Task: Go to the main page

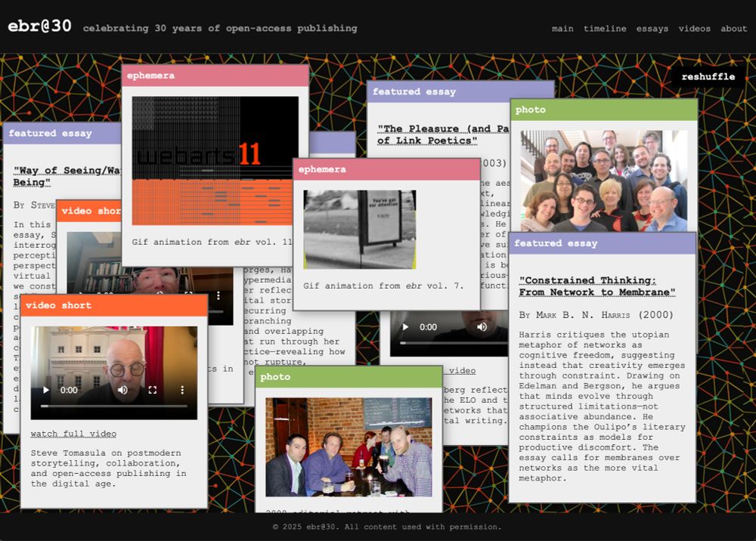Action: pos(562,29)
